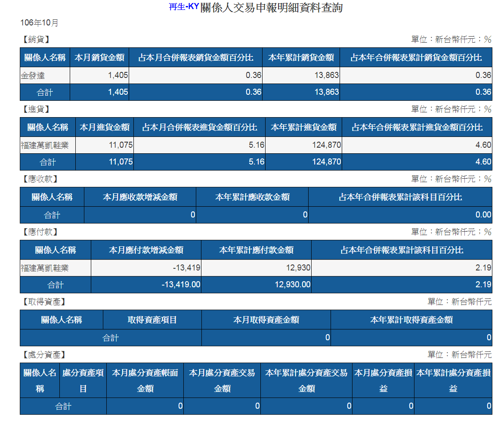Click the 合計 cell in 處分資產 table
The width and height of the screenshot is (504, 422).
click(63, 406)
